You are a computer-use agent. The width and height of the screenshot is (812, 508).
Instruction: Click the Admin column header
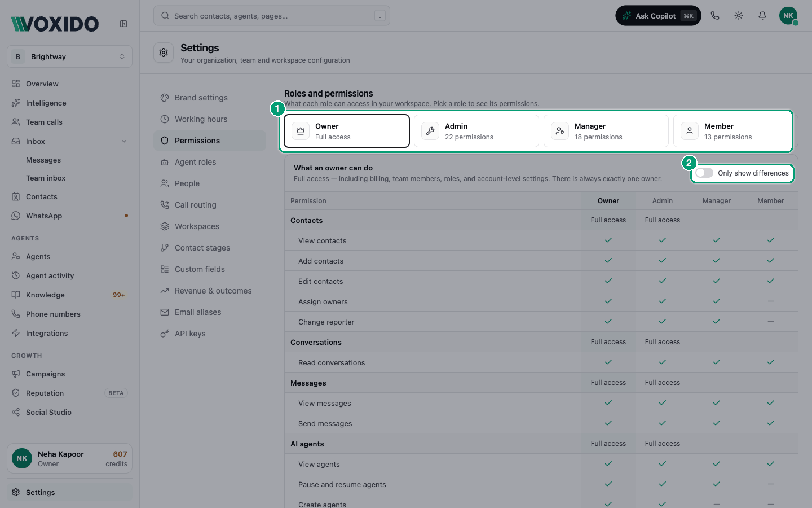click(x=663, y=201)
